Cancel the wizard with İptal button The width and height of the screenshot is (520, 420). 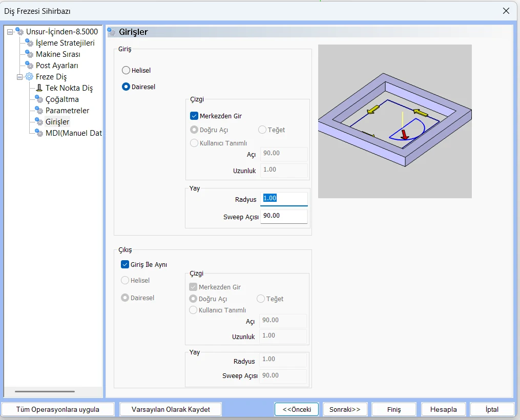492,409
